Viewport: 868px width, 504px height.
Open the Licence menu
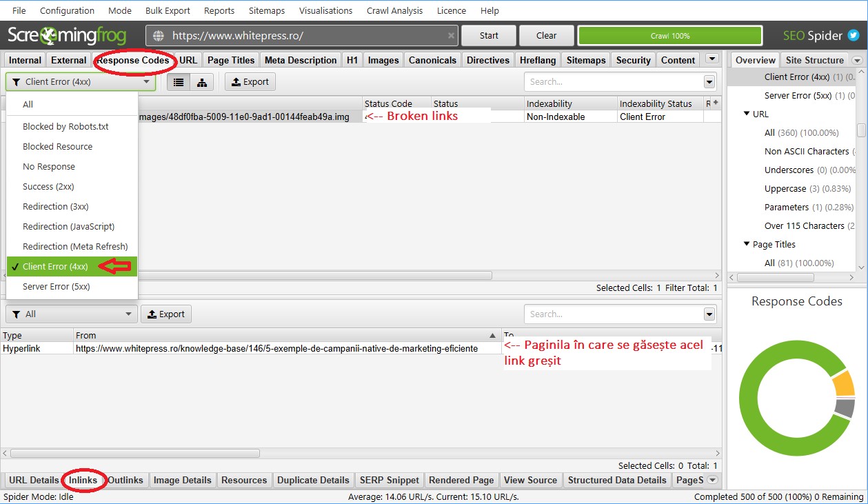452,11
